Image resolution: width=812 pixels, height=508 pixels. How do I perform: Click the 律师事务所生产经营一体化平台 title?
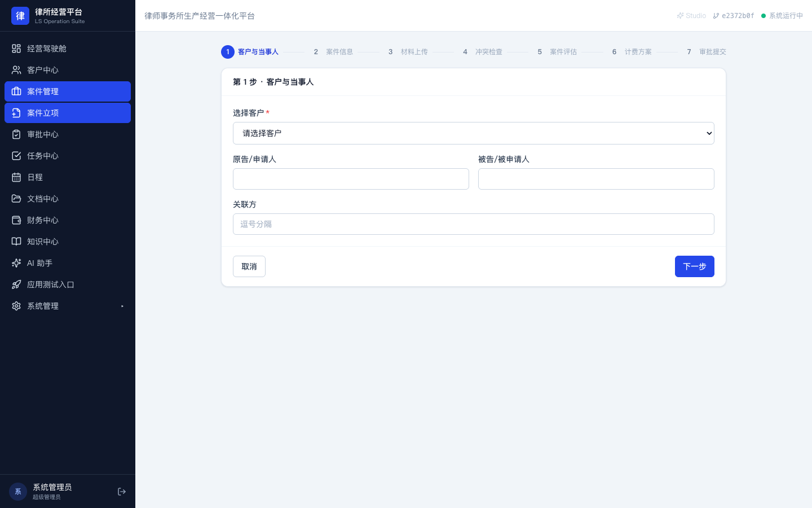(x=200, y=16)
